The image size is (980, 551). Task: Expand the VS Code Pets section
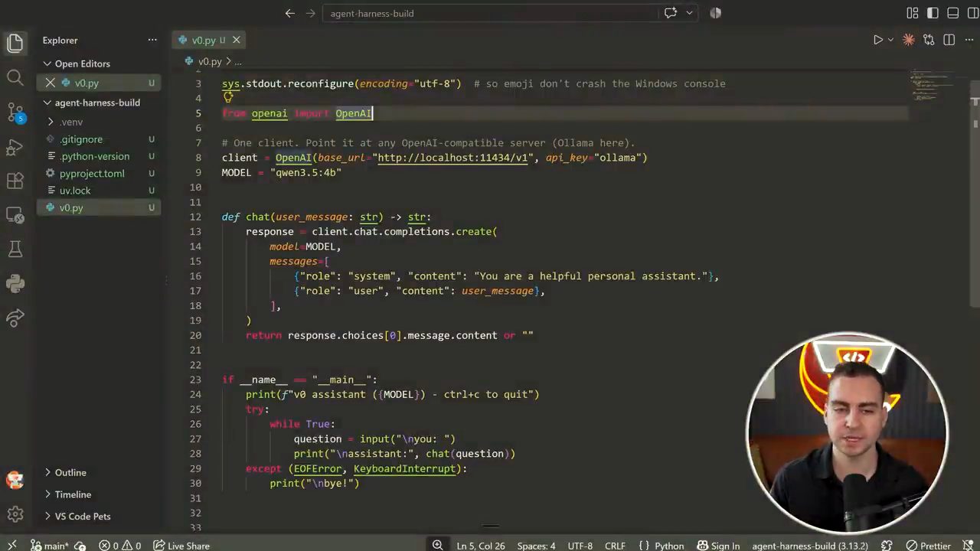point(83,516)
